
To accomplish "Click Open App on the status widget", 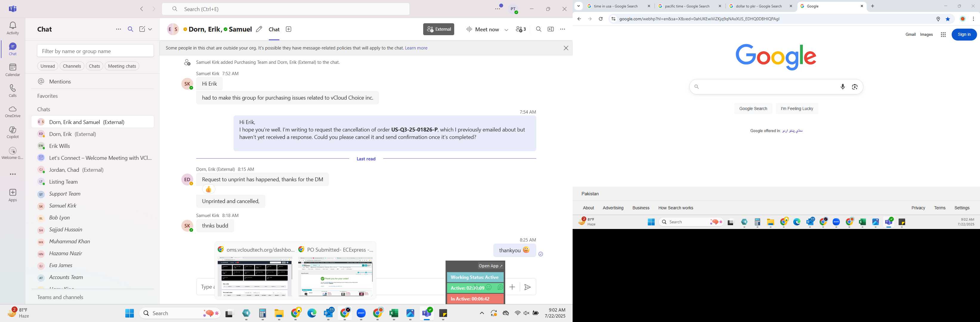I will (x=490, y=266).
